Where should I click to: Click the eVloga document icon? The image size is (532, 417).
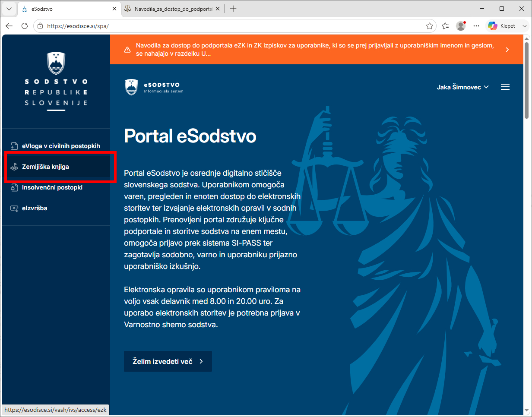(14, 146)
